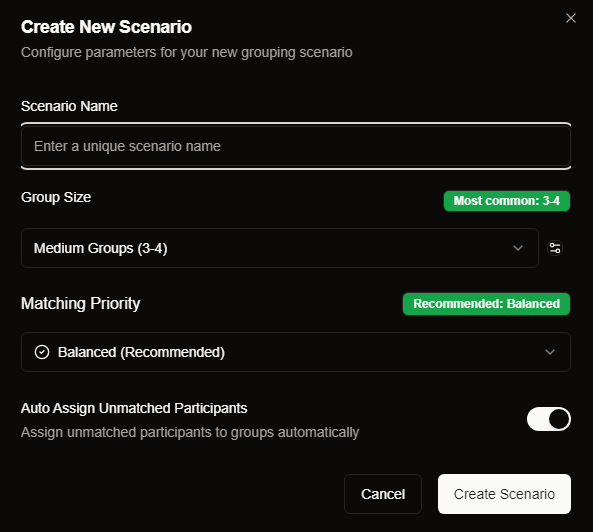This screenshot has height=532, width=593.
Task: Click Auto Assign Unmatched Participants label
Action: tap(134, 408)
